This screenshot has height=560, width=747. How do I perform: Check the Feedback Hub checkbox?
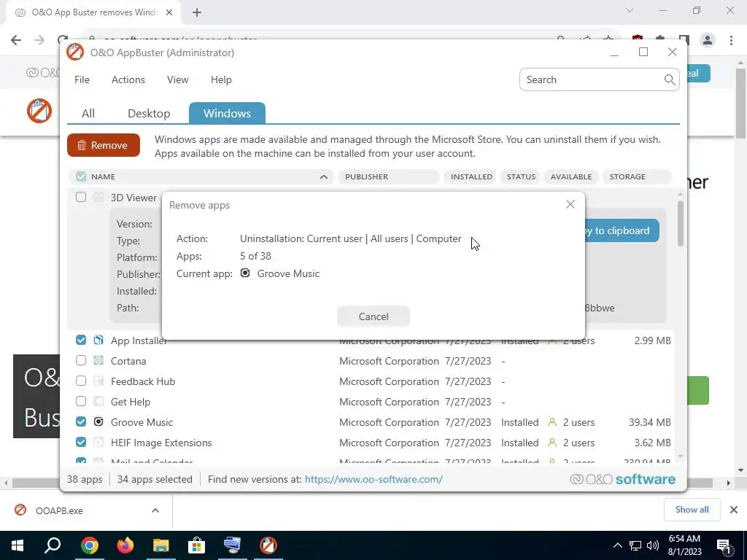[x=81, y=381]
